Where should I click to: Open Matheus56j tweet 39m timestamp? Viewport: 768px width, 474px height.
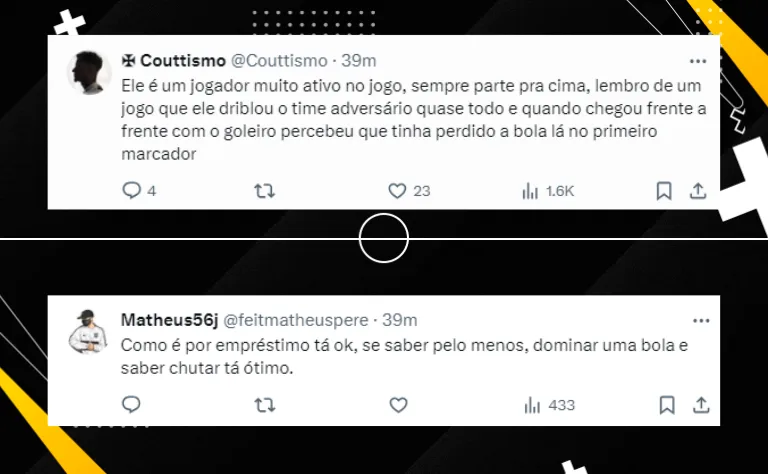tap(400, 320)
